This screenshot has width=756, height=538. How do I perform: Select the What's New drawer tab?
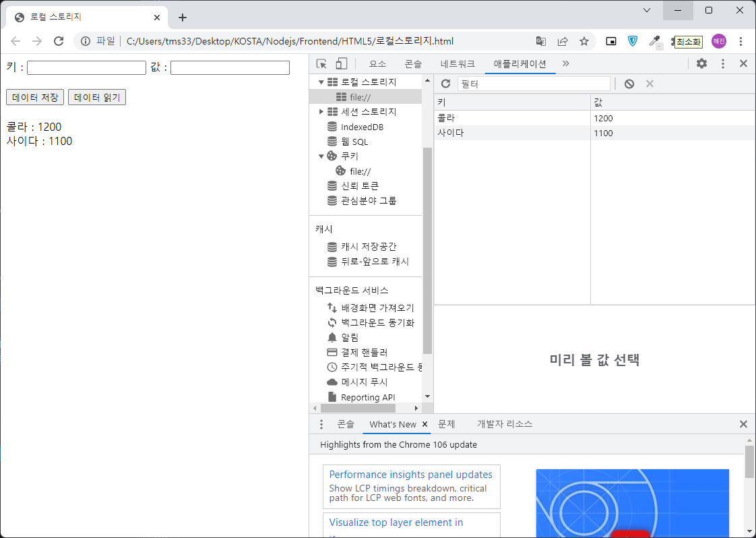point(392,424)
